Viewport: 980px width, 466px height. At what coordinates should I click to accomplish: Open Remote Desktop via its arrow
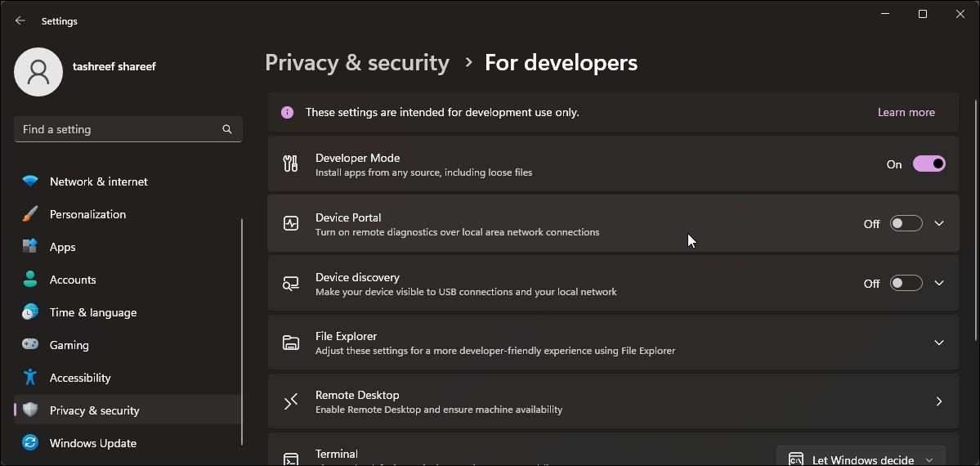(939, 401)
